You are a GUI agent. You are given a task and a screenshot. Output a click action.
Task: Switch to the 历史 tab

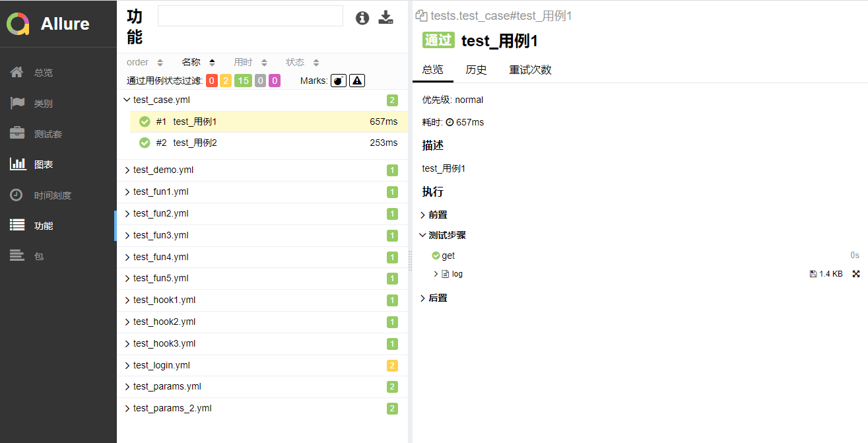pos(476,70)
